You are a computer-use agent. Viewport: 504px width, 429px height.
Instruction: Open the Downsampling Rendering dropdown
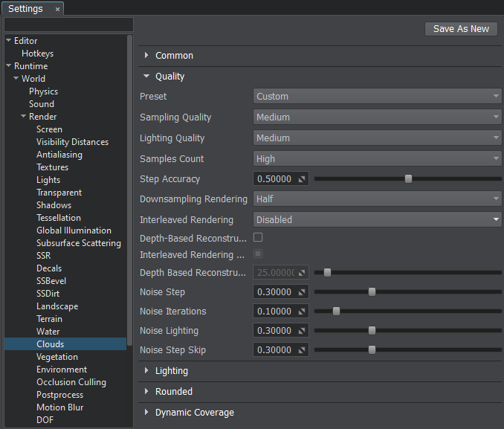click(x=378, y=199)
